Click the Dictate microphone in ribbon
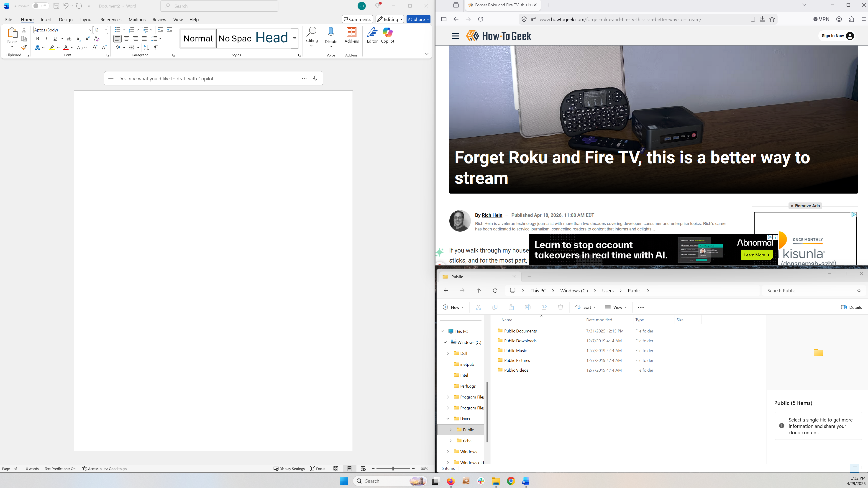868x488 pixels. (x=331, y=32)
